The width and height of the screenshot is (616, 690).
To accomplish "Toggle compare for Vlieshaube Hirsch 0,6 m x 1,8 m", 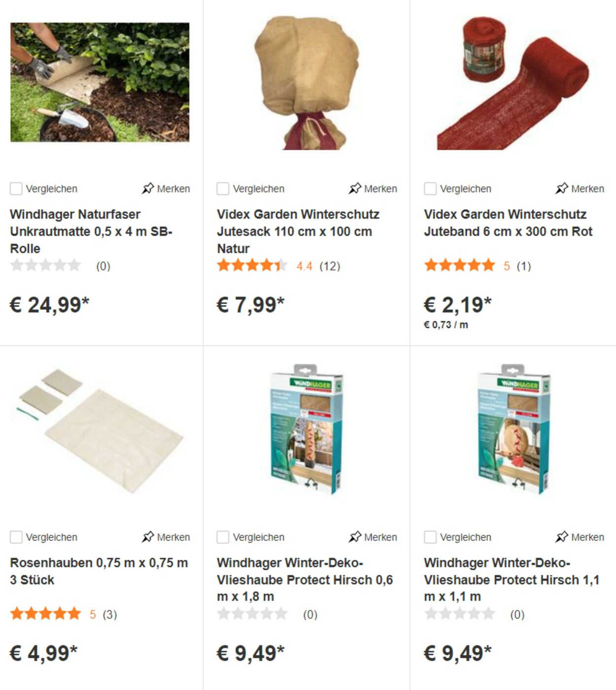I will coord(223,537).
